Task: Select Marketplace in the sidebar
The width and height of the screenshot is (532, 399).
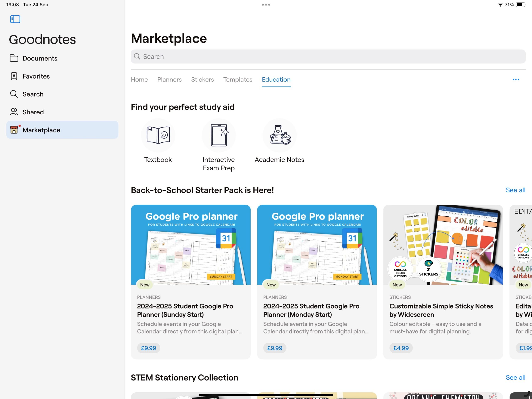Action: point(62,130)
